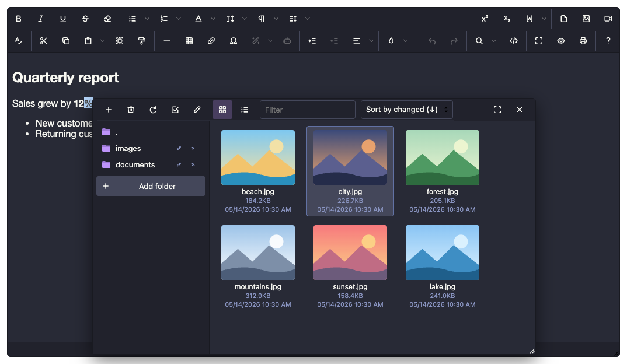This screenshot has width=627, height=364.
Task: Toggle underline formatting
Action: [x=63, y=19]
